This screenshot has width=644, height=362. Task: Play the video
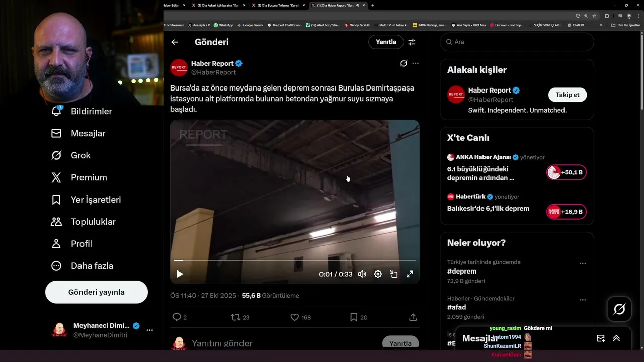click(x=180, y=274)
